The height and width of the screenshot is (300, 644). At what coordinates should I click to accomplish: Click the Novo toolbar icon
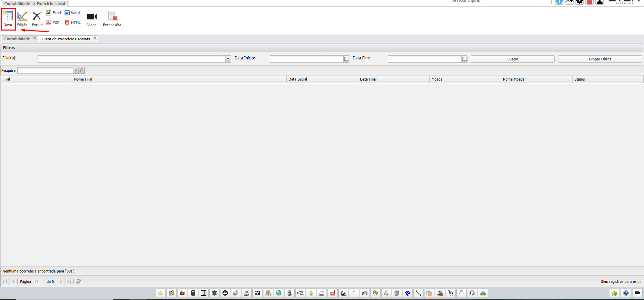(8, 16)
